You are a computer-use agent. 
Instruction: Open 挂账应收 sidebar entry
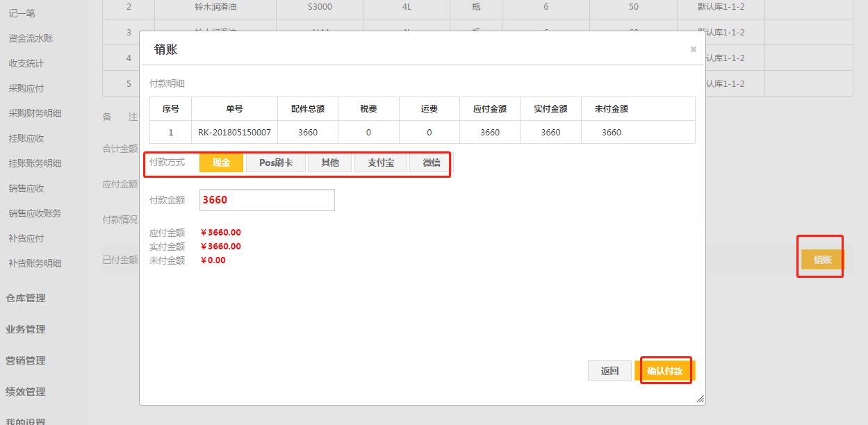[26, 138]
